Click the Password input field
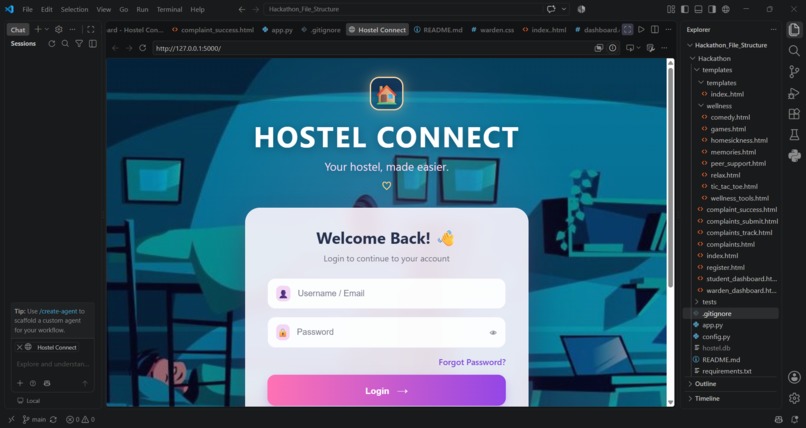Image resolution: width=806 pixels, height=428 pixels. (x=387, y=332)
